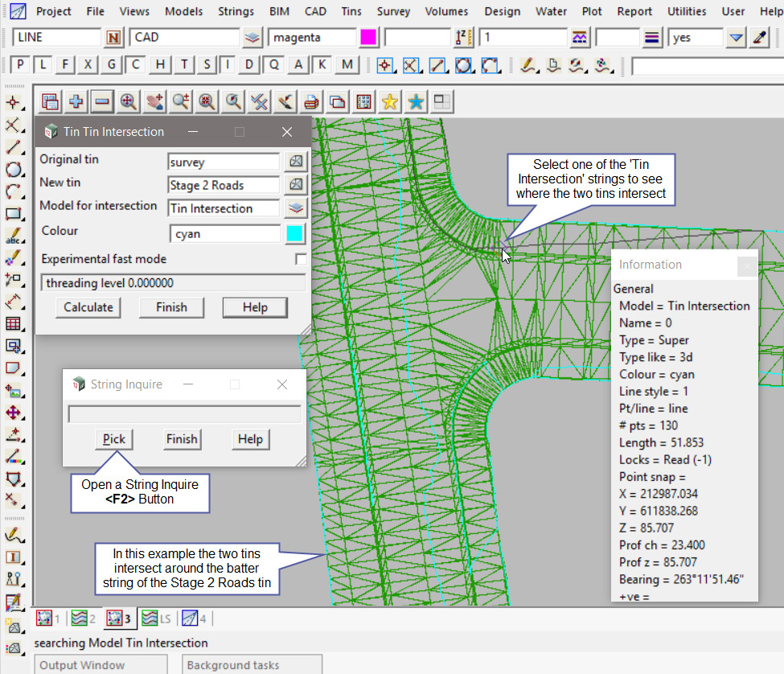This screenshot has height=674, width=784.
Task: Toggle the 'P' snap button
Action: (x=21, y=65)
